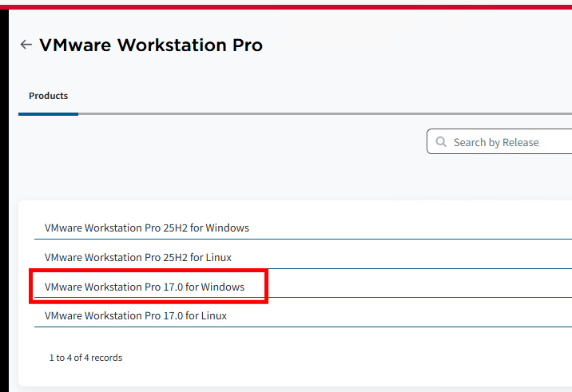Open VMware Workstation Pro 25H2 for Linux
The height and width of the screenshot is (392, 572).
pyautogui.click(x=138, y=257)
